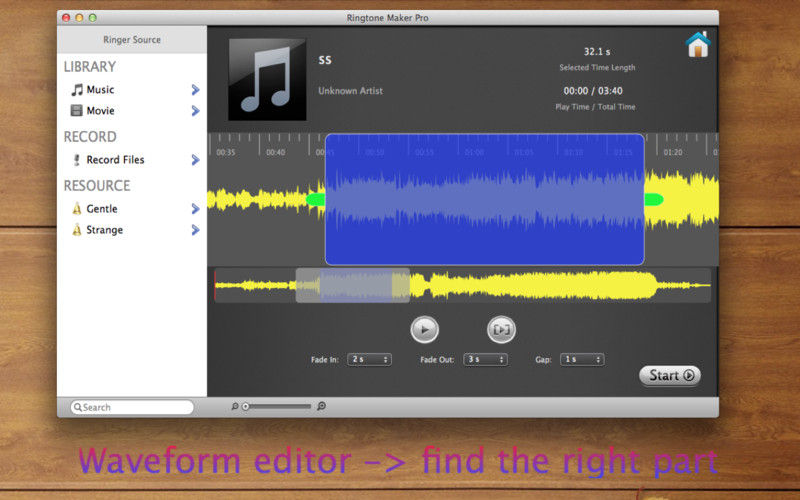Open the Fade Out duration dropdown
Image resolution: width=800 pixels, height=500 pixels.
pos(485,360)
